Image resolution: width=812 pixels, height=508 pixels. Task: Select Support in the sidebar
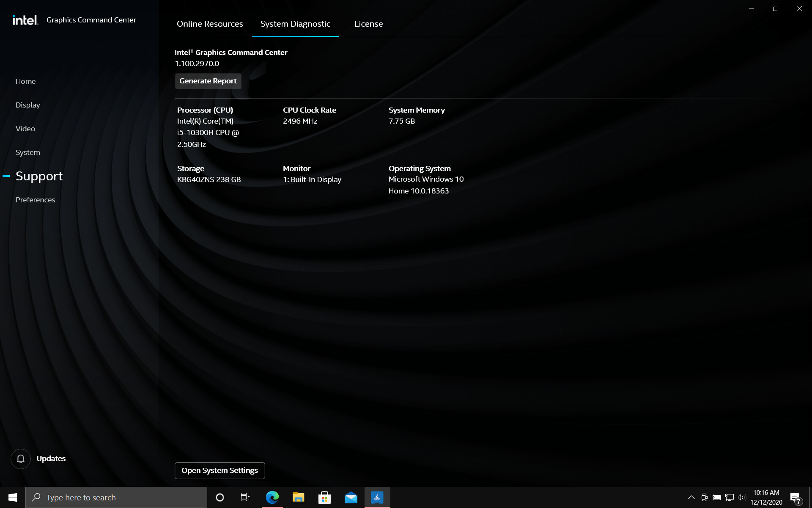pos(39,176)
